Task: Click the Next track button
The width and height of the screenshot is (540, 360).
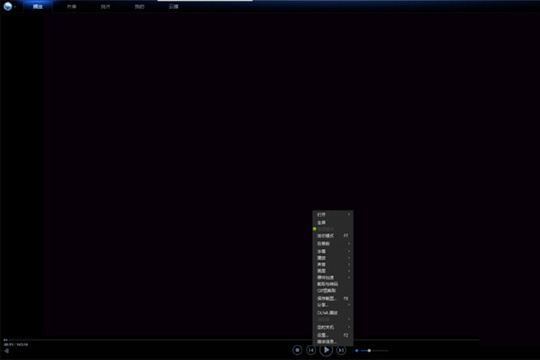Action: coord(341,350)
